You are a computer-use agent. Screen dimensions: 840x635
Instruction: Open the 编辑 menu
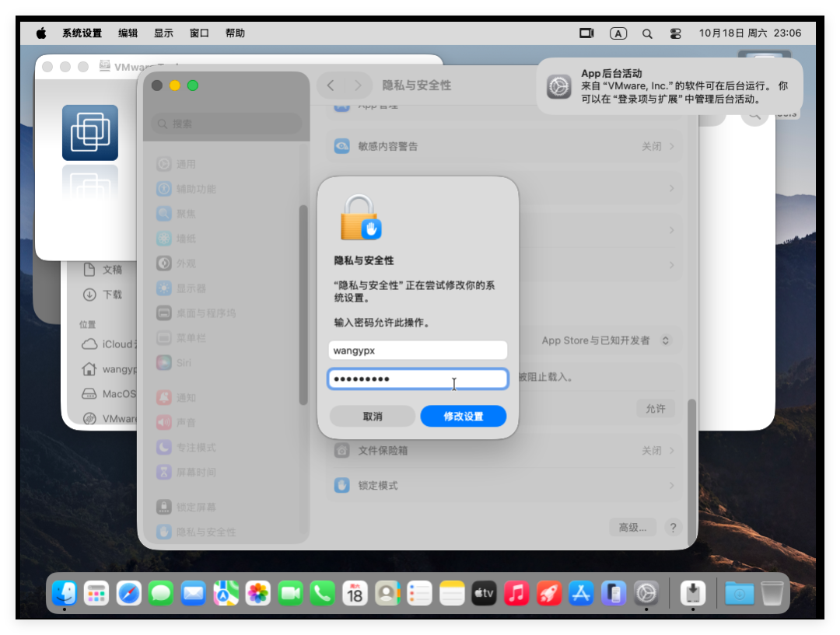point(128,33)
